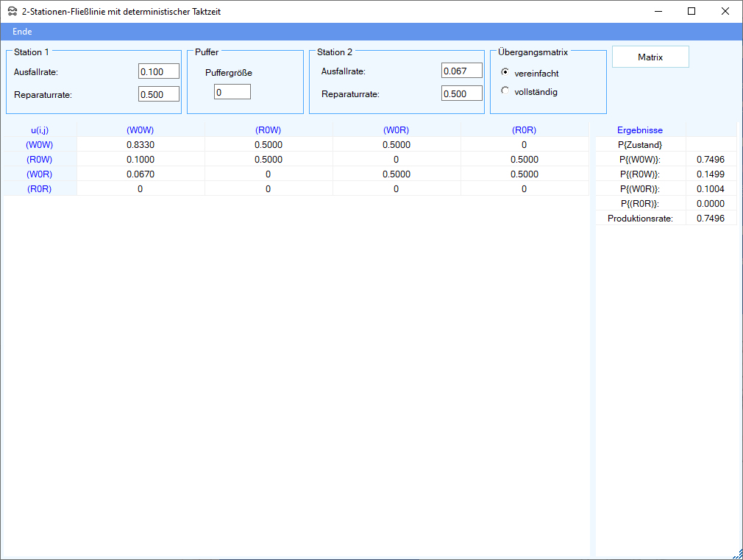Select the Produktionsrate result row
This screenshot has height=560, width=743.
(x=640, y=219)
